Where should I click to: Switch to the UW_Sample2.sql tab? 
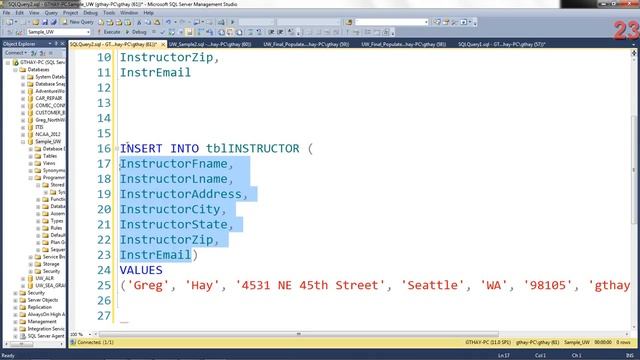(x=210, y=44)
